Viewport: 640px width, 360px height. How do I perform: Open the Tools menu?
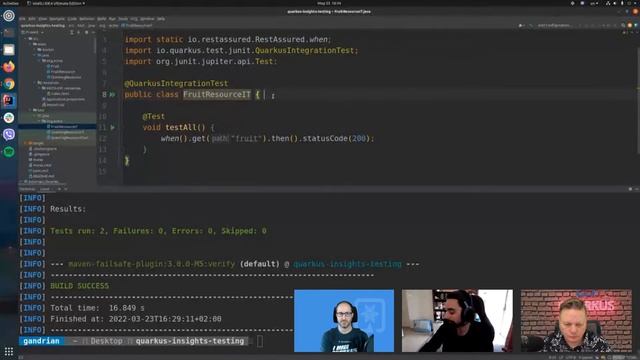click(x=123, y=19)
